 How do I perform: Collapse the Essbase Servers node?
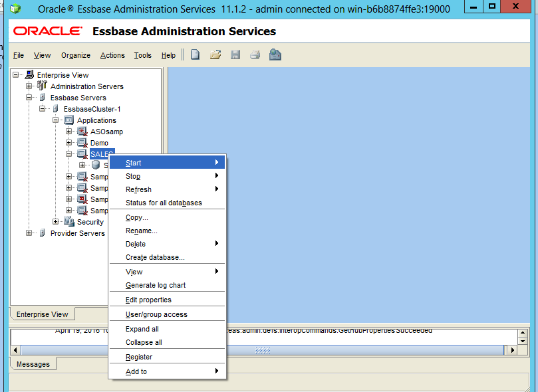pos(29,98)
